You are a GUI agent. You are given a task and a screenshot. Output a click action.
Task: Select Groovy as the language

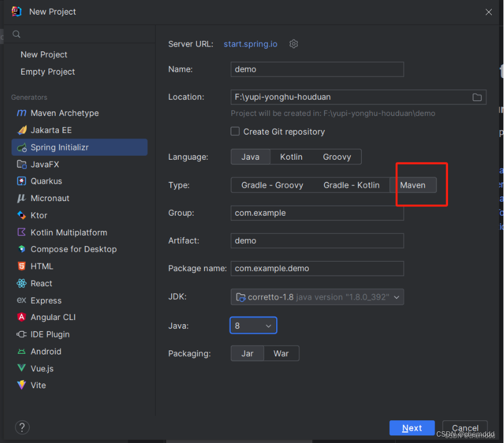point(337,157)
